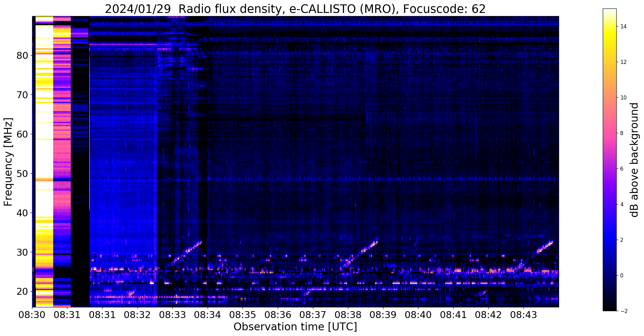Select the 20 MHz frequency tick label
This screenshot has height=336, width=644.
[x=22, y=292]
